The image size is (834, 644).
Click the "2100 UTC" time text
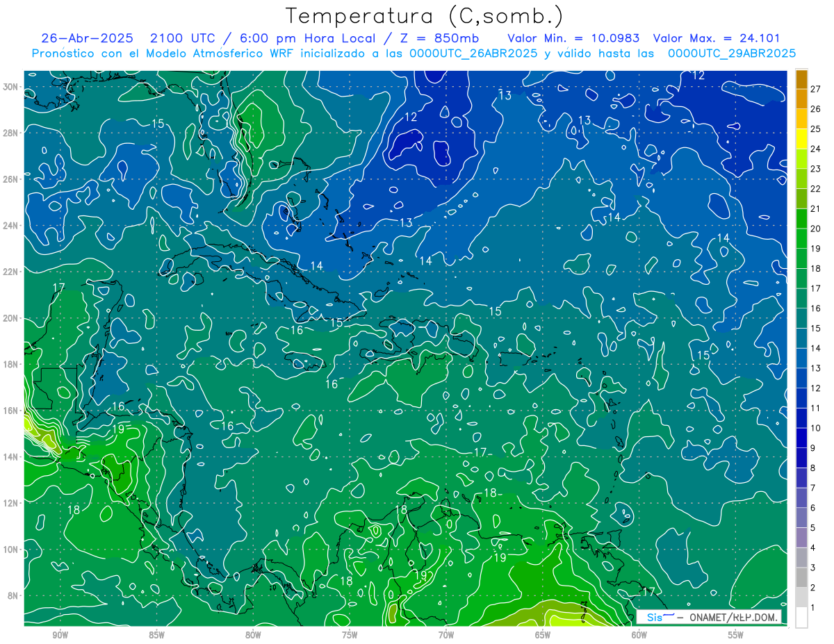(x=182, y=38)
